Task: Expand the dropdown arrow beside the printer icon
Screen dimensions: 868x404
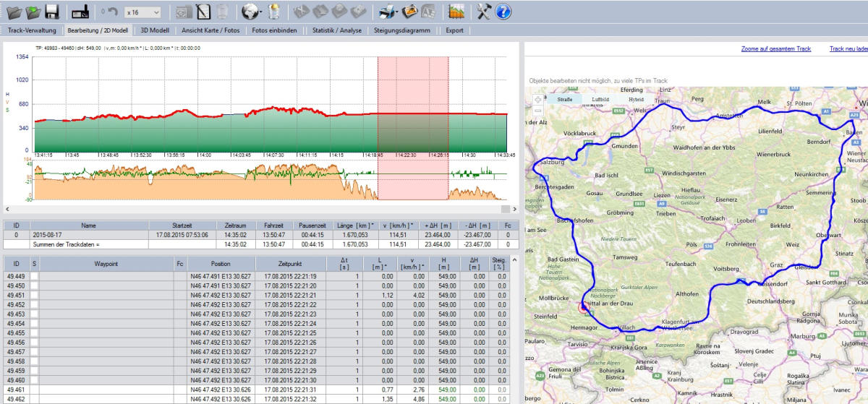Action: [x=399, y=12]
